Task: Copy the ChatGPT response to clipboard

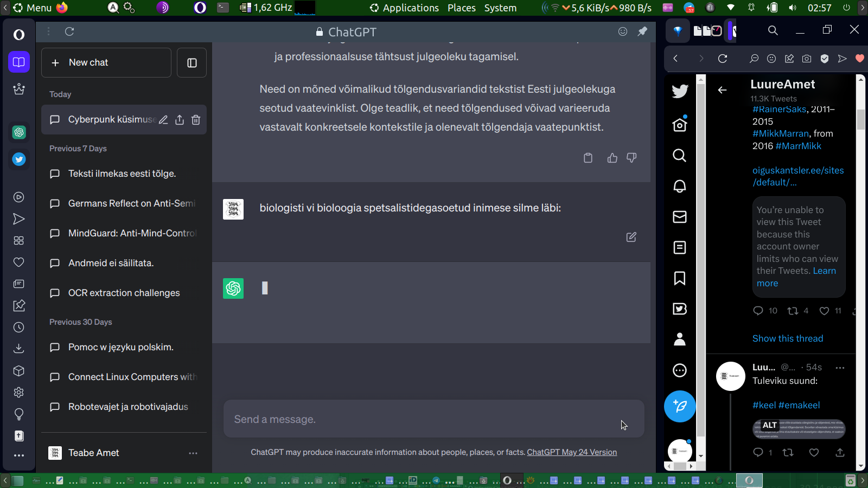Action: tap(588, 158)
